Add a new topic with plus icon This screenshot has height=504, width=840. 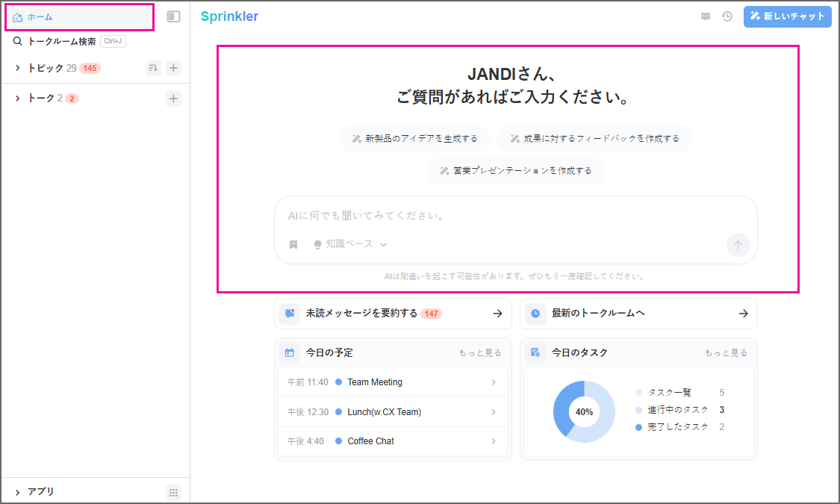pos(173,68)
